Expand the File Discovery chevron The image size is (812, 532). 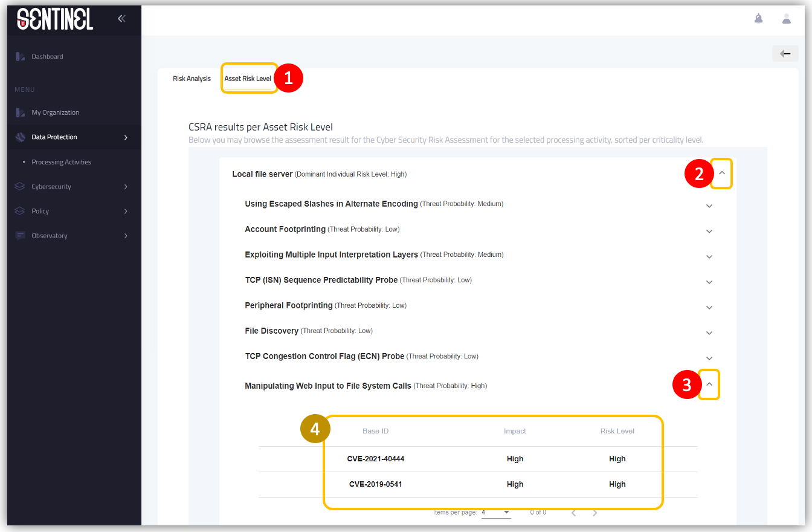709,333
